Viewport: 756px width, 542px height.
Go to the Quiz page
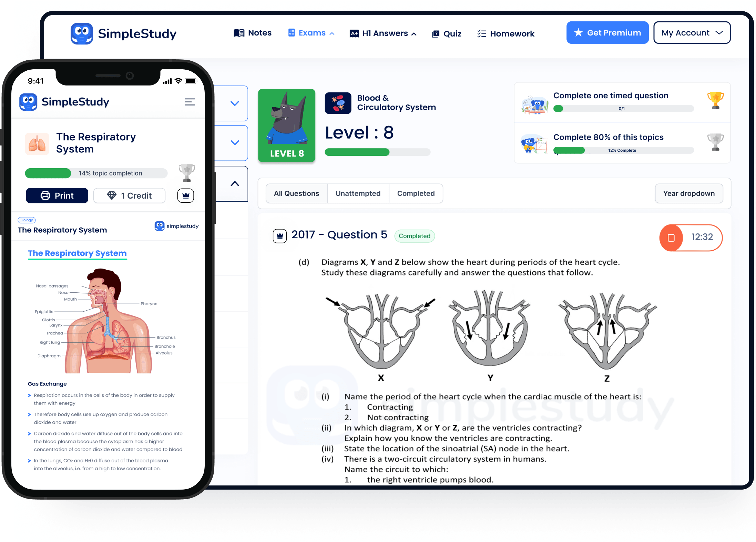[x=447, y=34]
